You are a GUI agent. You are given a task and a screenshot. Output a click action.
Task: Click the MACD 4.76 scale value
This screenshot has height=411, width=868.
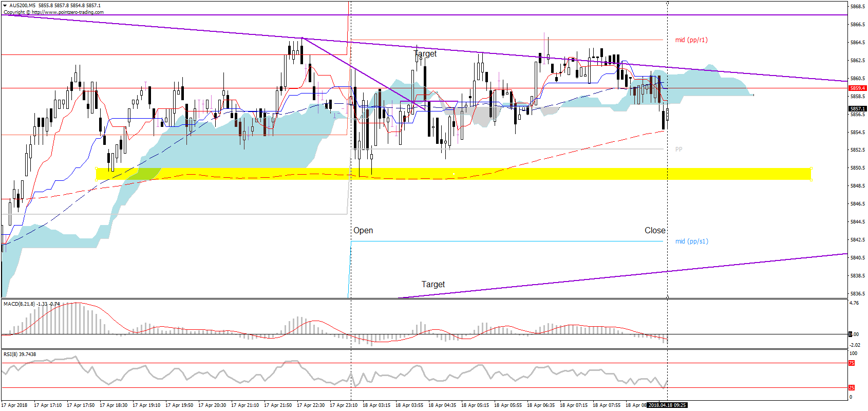[x=854, y=303]
